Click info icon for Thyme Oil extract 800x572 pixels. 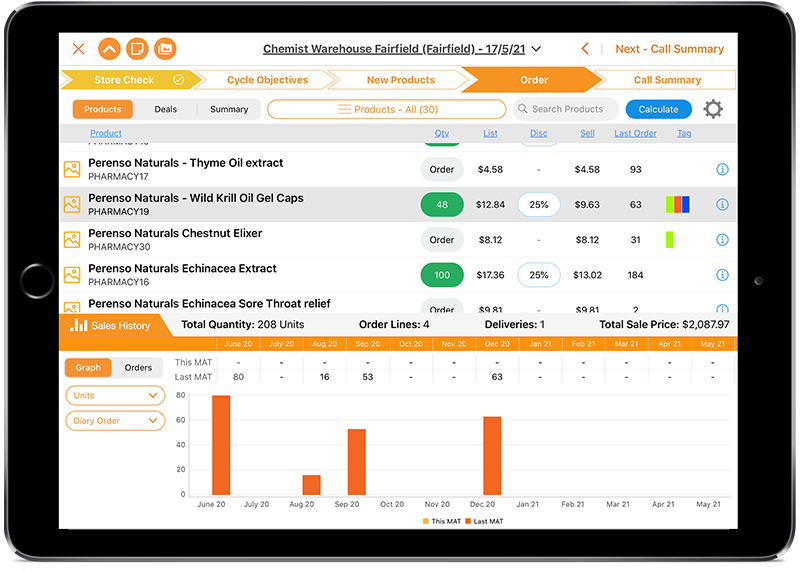[722, 170]
